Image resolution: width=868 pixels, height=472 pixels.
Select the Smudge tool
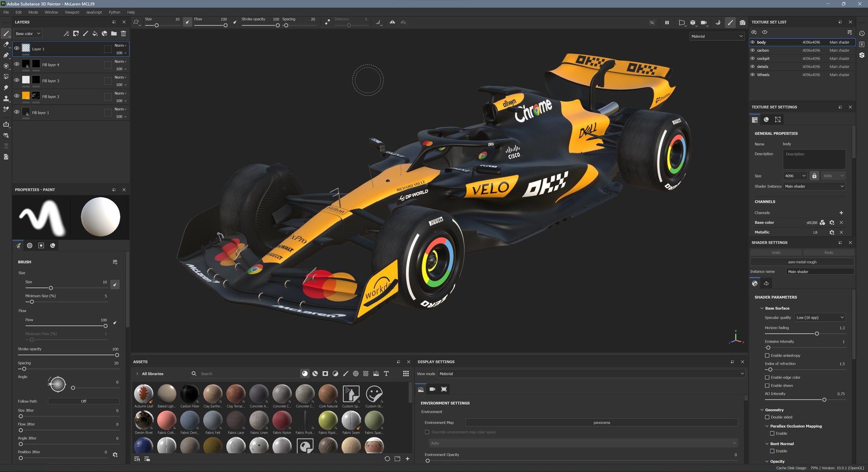6,88
